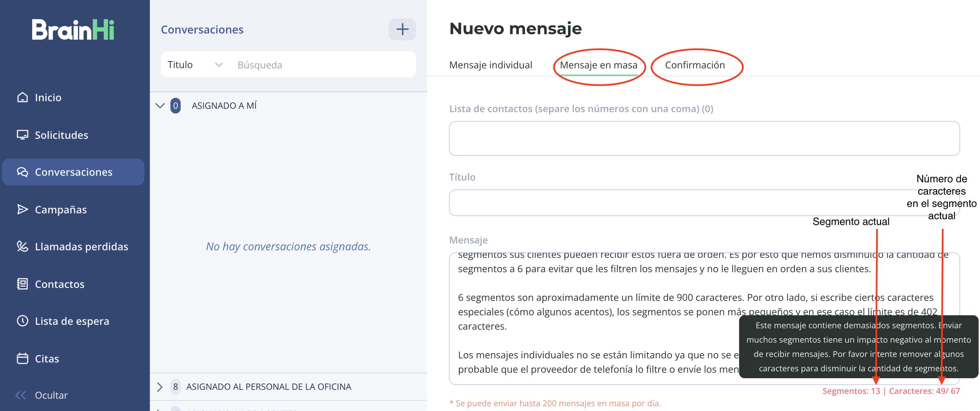Click the Solicitudes monitor icon
This screenshot has width=980, height=411.
coord(23,135)
